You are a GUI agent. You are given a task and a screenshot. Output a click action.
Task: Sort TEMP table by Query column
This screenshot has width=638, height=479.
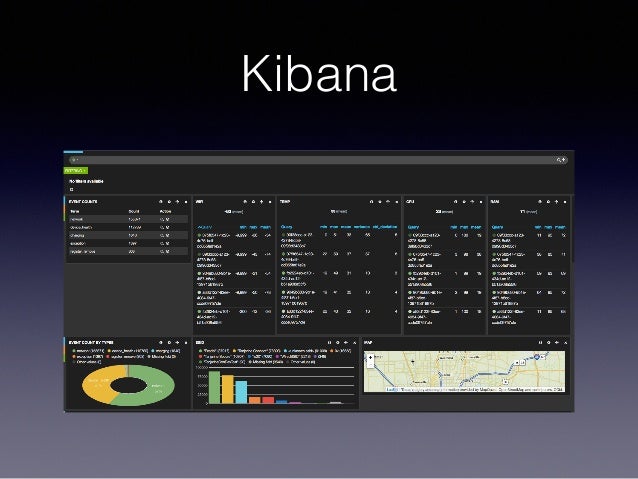tap(286, 227)
